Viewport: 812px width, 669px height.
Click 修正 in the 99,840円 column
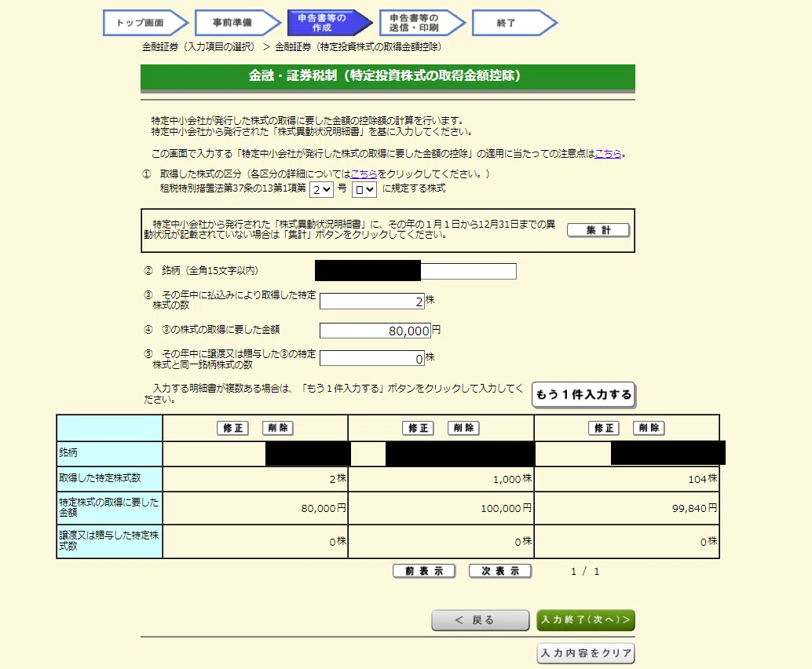click(x=604, y=428)
